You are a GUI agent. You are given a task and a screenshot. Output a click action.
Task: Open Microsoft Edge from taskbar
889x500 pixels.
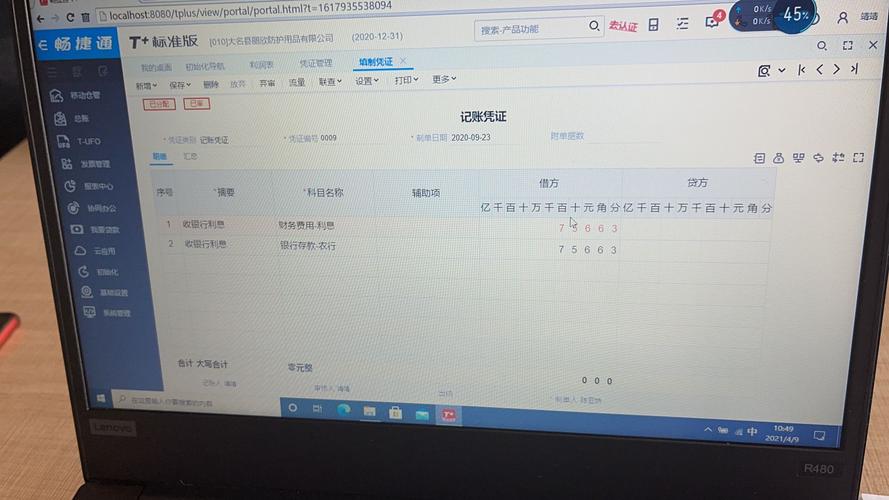344,410
